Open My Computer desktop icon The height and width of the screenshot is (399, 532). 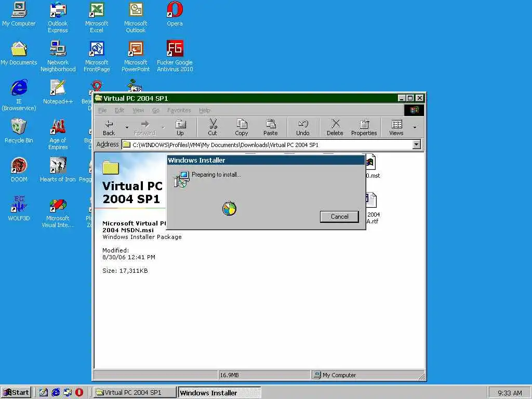19,14
